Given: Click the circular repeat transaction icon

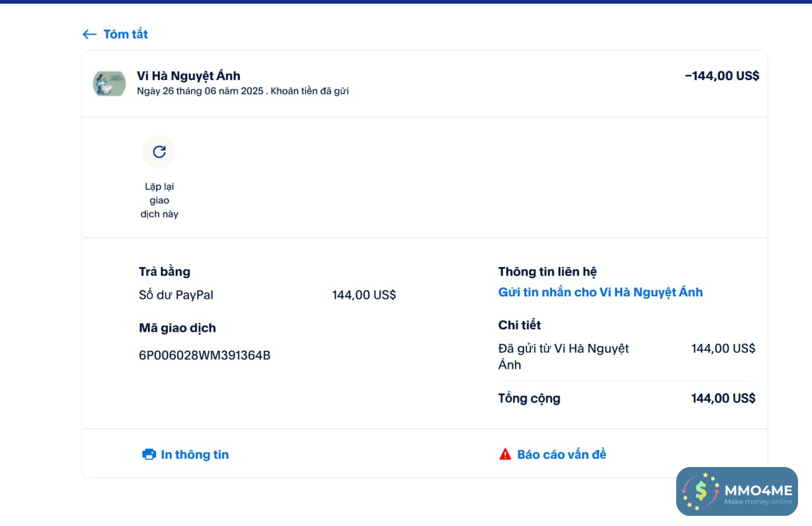Looking at the screenshot, I should [x=159, y=152].
